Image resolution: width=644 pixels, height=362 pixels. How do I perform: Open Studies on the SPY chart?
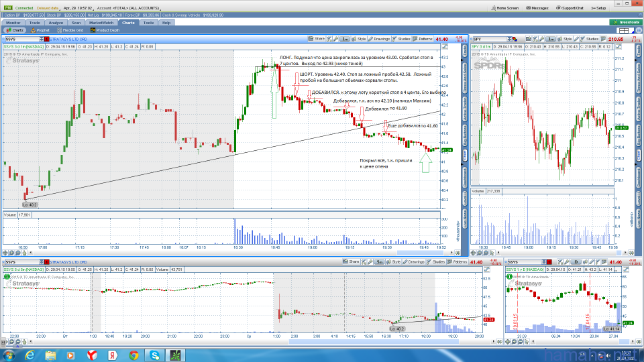tap(590, 39)
